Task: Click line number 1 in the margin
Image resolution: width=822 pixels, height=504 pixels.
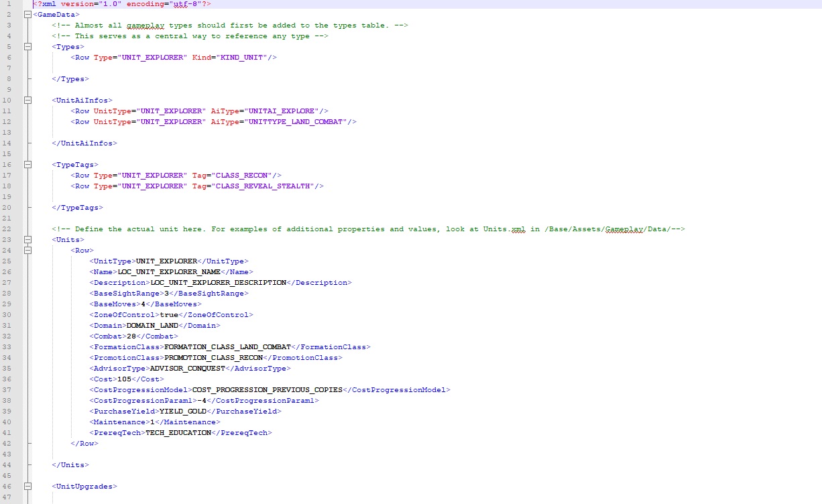Action: pos(8,4)
